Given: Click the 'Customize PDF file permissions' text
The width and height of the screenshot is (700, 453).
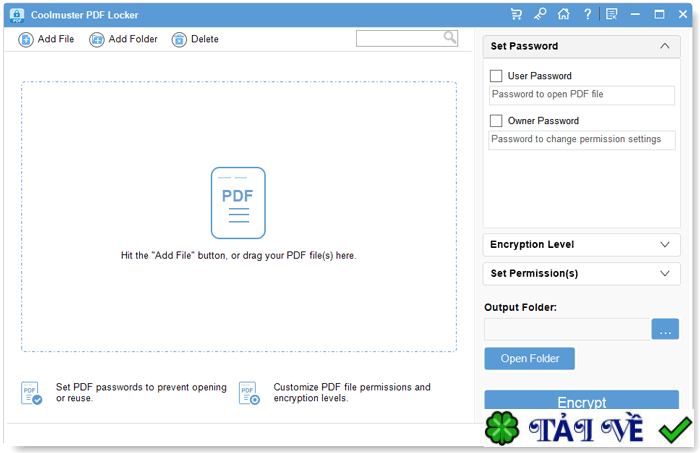Looking at the screenshot, I should point(352,393).
